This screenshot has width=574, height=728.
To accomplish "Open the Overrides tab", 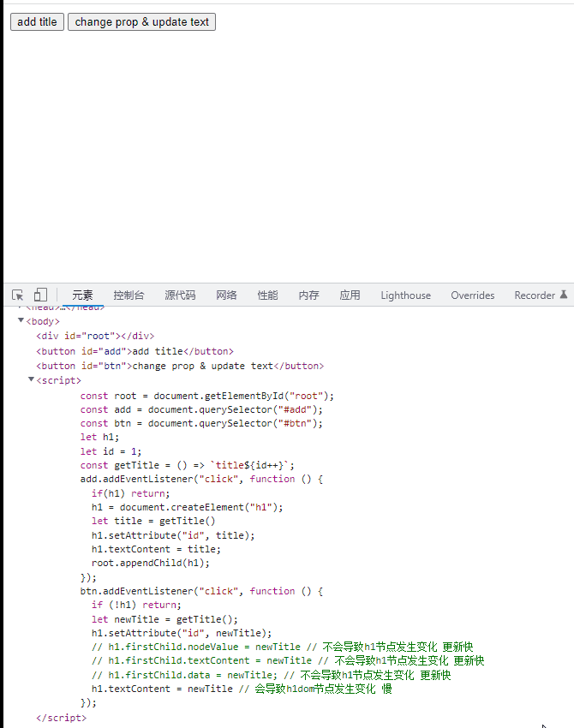I will pos(472,295).
